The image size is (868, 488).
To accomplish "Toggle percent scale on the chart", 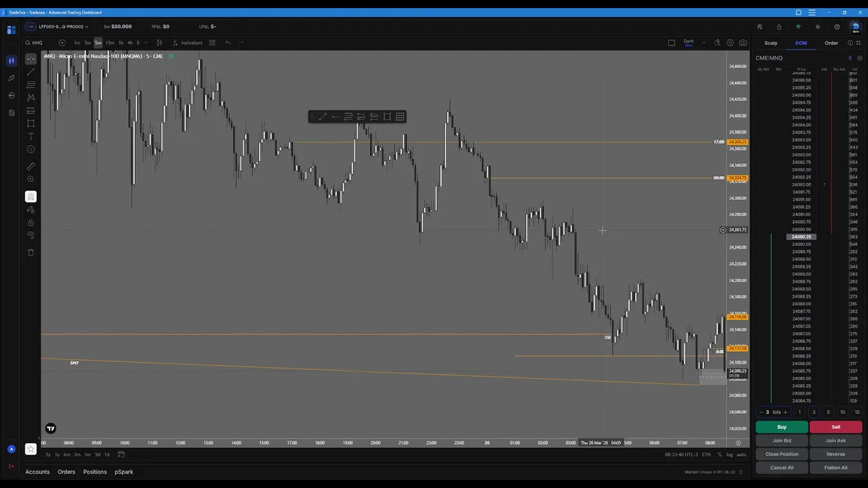I will 720,455.
